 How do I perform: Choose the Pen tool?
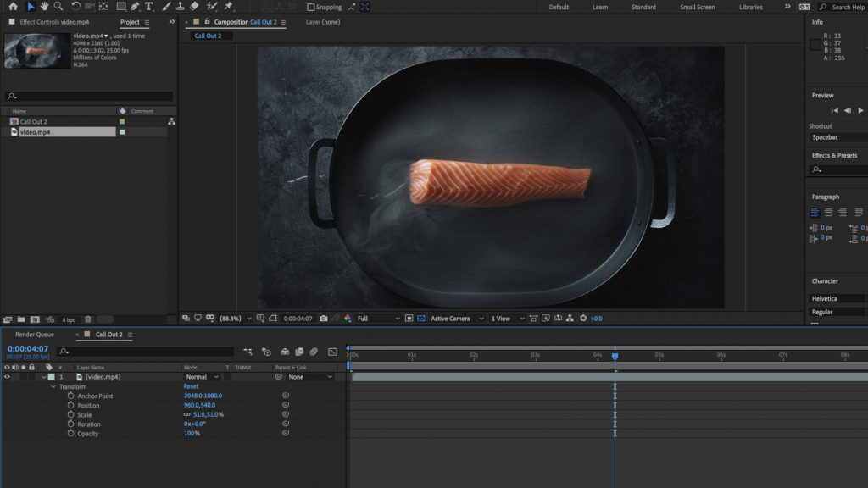pos(135,7)
